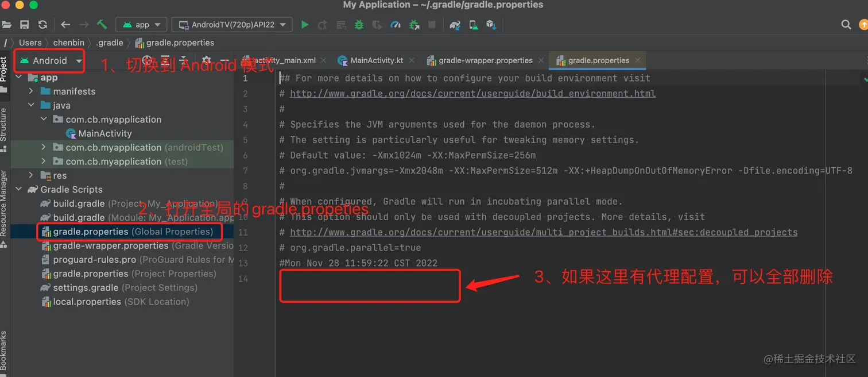The height and width of the screenshot is (377, 868).
Task: Click the Project panel settings gear icon
Action: (206, 59)
